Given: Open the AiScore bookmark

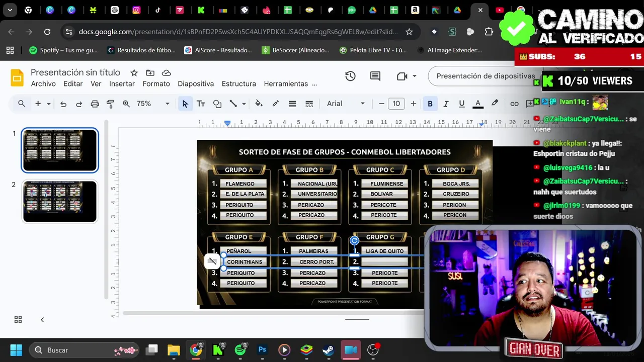Looking at the screenshot, I should pyautogui.click(x=218, y=50).
